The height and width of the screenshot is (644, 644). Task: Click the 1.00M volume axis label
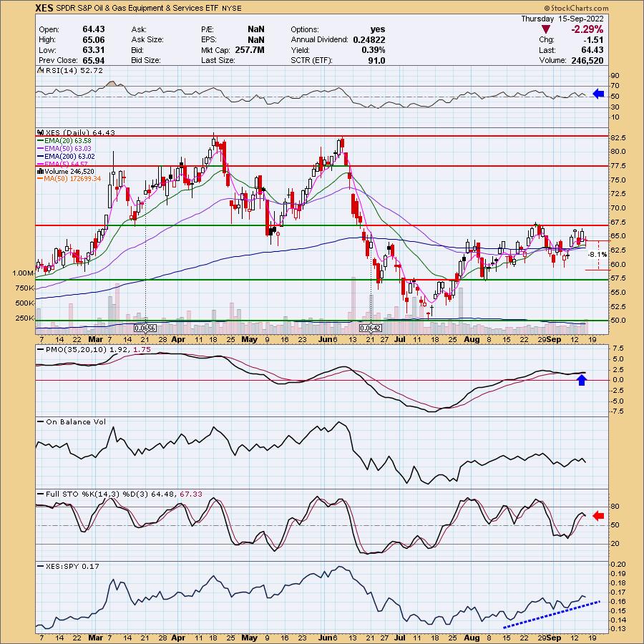[x=23, y=273]
